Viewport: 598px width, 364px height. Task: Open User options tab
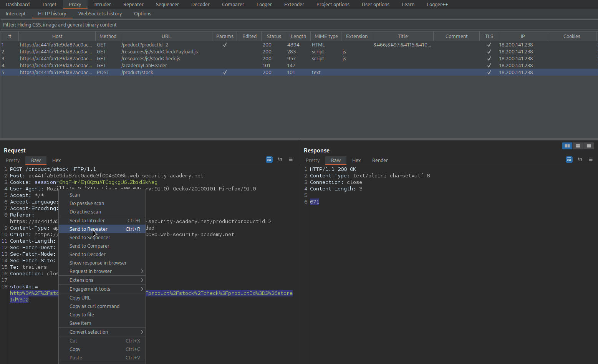375,4
